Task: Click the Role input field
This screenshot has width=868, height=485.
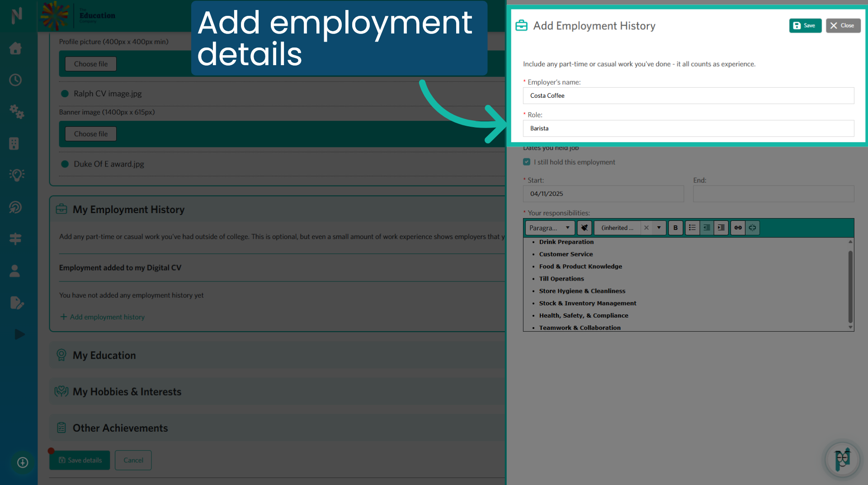Action: (688, 128)
